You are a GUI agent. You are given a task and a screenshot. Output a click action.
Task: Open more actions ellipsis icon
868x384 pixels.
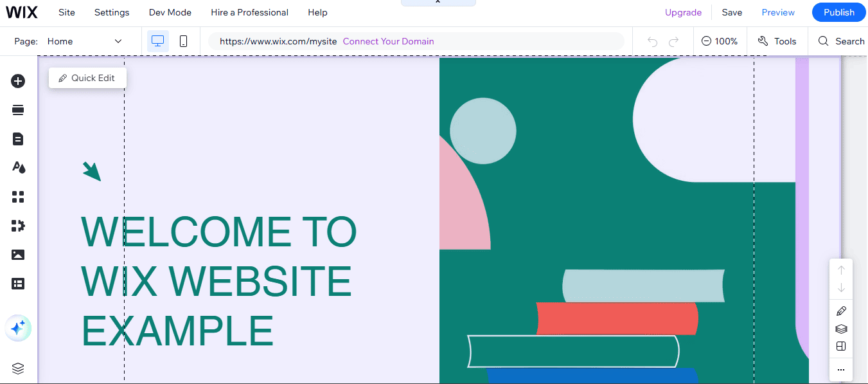coord(841,370)
